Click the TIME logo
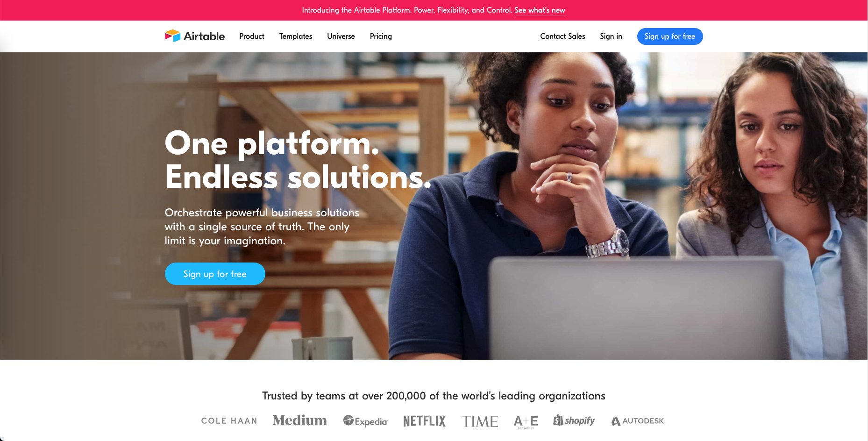 pos(480,421)
